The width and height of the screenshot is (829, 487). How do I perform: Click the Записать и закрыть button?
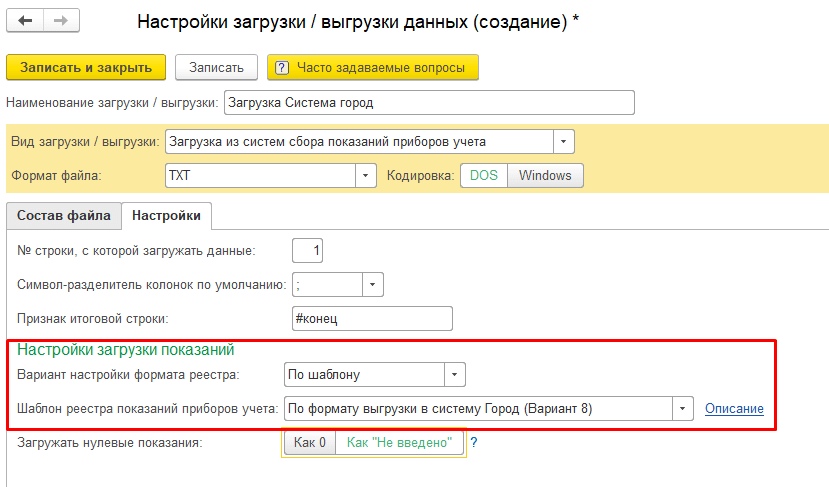86,68
